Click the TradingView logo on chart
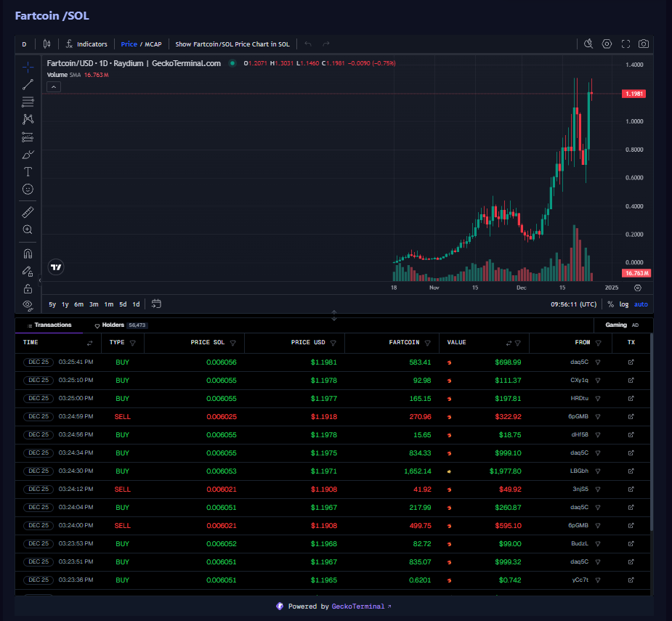672x621 pixels. (x=56, y=267)
